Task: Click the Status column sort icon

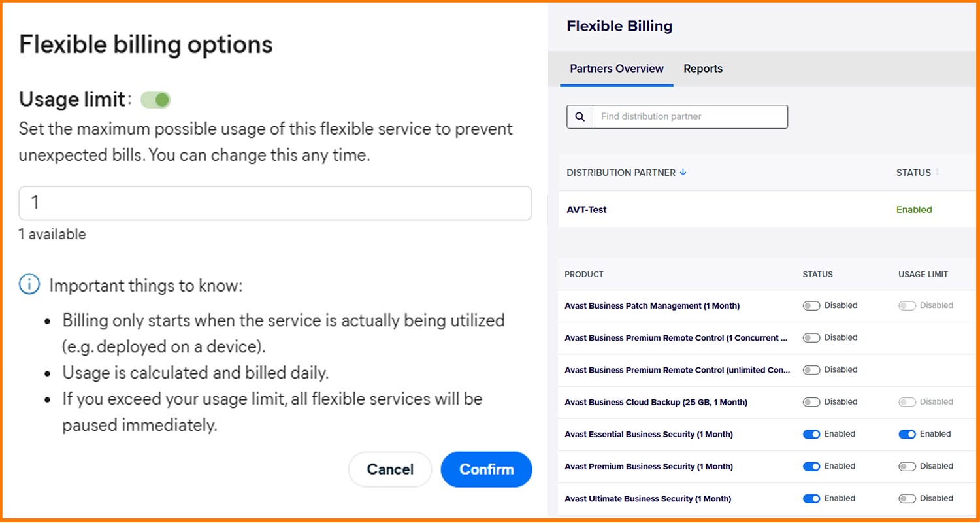Action: 937,172
